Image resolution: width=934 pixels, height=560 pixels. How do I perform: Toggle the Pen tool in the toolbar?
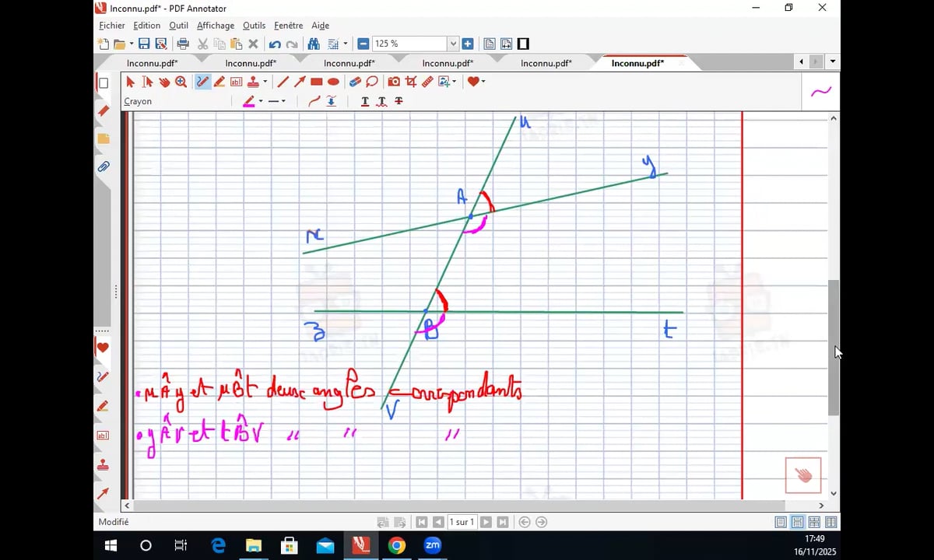click(x=202, y=82)
